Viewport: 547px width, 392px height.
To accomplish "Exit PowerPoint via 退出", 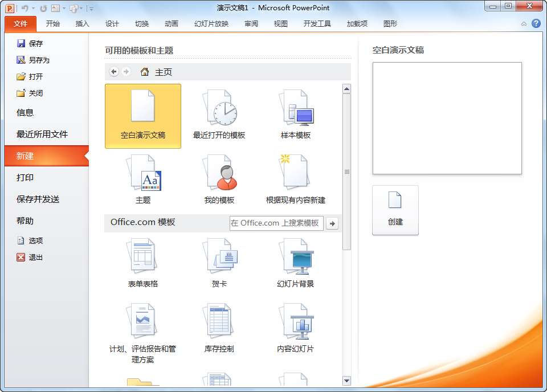I will (30, 258).
